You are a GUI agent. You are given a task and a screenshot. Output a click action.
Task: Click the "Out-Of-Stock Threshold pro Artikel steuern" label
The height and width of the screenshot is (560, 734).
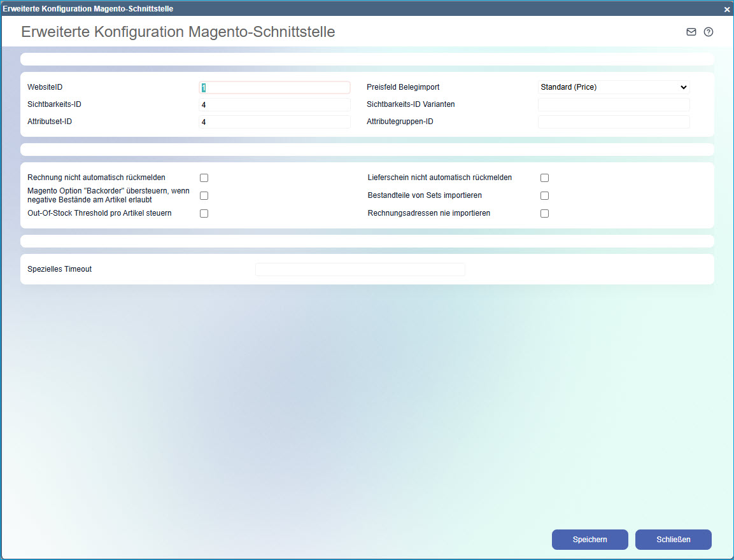pyautogui.click(x=99, y=213)
